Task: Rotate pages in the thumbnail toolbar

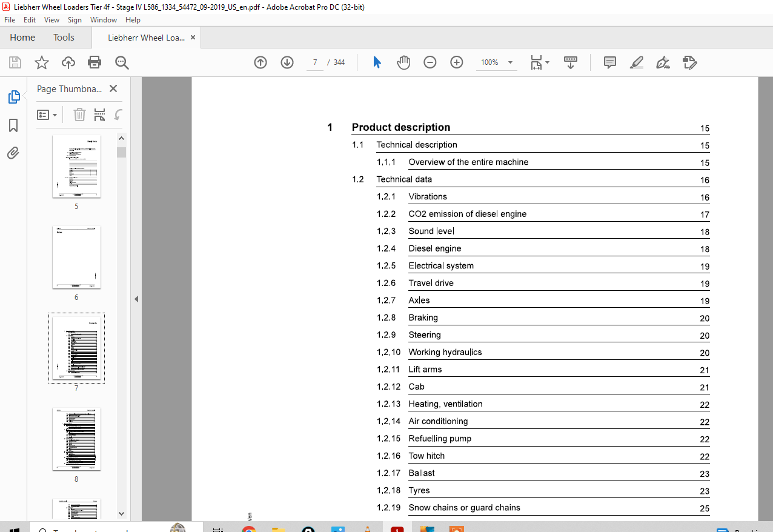Action: tap(119, 115)
